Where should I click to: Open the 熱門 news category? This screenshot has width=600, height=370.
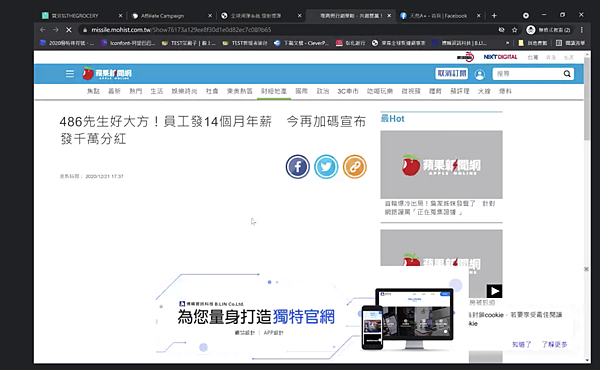pos(135,91)
